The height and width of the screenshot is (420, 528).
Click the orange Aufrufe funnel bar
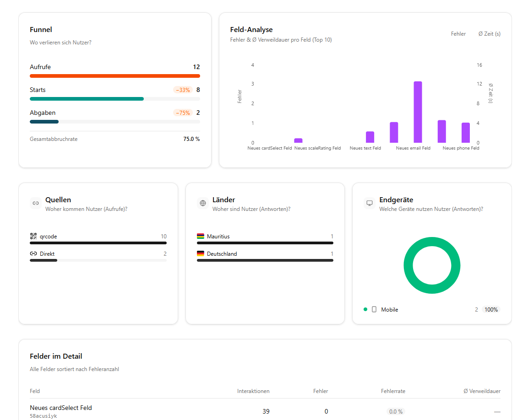(114, 75)
